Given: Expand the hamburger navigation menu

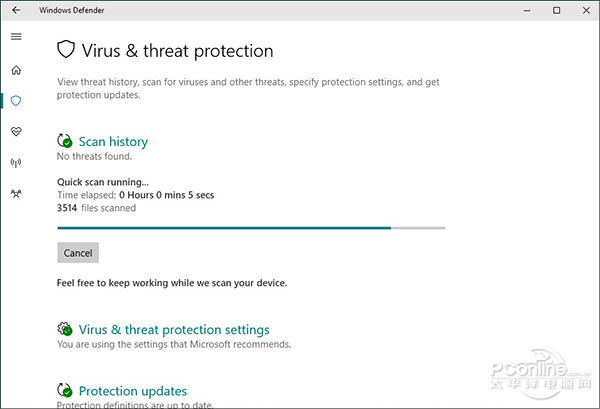Looking at the screenshot, I should [x=15, y=37].
